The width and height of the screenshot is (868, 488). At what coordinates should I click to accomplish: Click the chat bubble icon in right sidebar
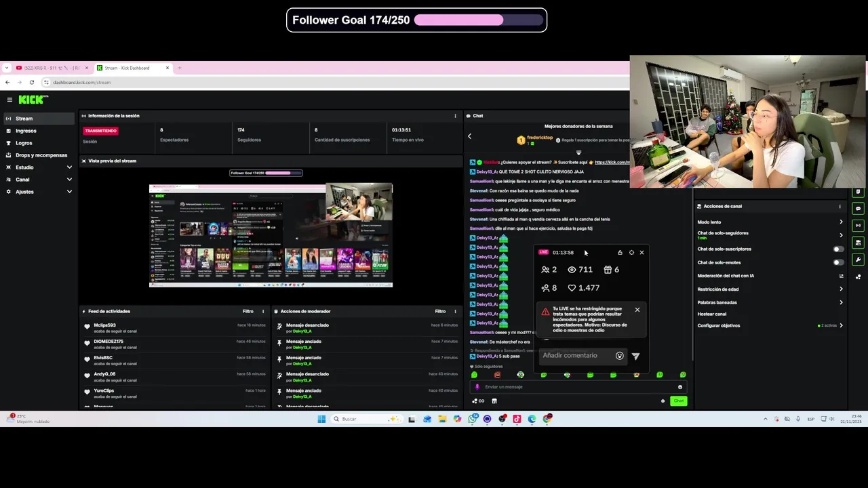858,209
